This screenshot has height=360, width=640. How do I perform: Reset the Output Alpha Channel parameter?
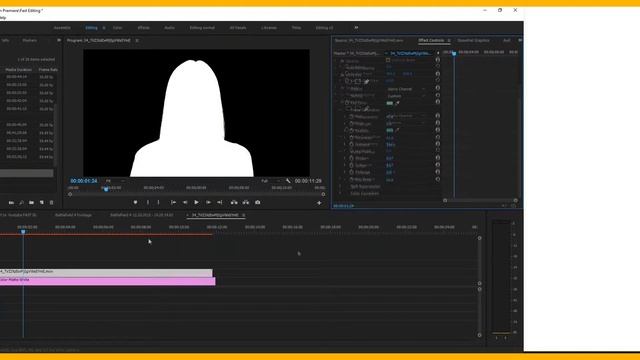point(438,88)
